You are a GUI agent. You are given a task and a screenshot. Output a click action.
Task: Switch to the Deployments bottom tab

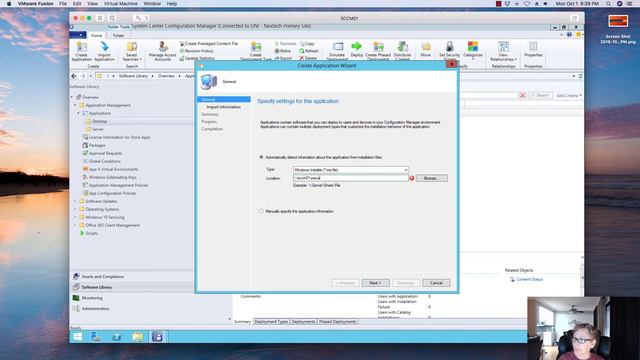pos(303,322)
